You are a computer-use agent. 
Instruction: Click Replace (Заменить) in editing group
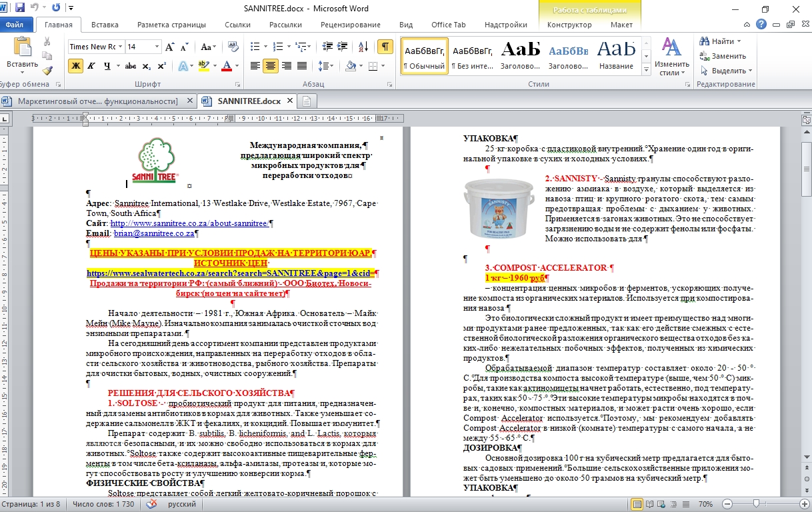723,56
